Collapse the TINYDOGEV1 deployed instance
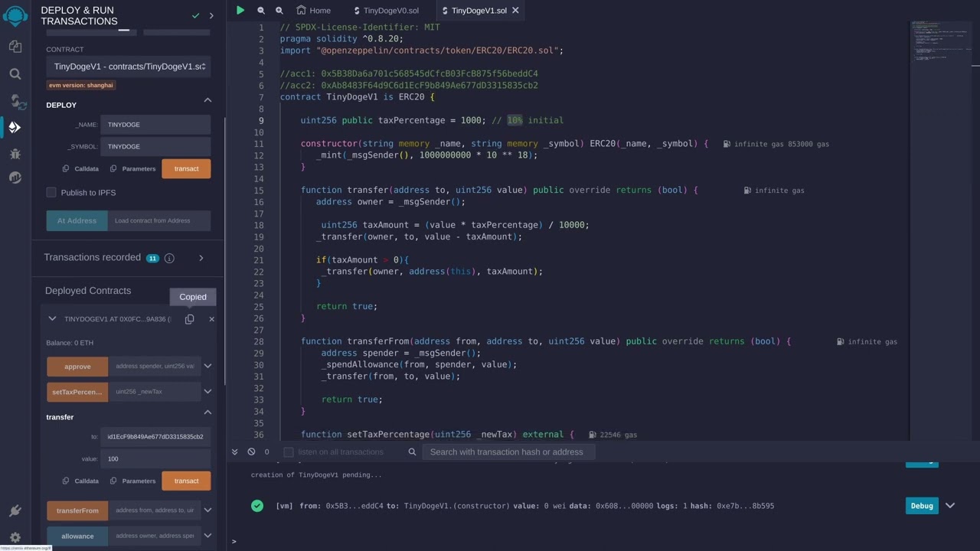Image resolution: width=980 pixels, height=551 pixels. [x=52, y=319]
